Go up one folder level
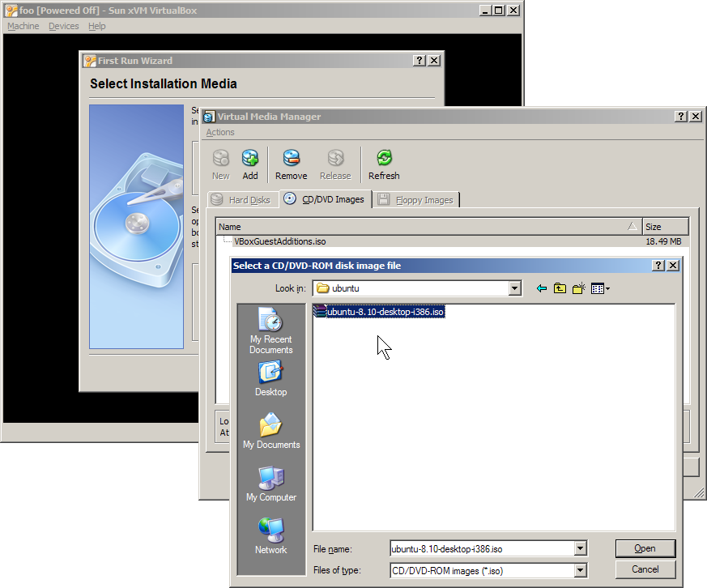 tap(560, 288)
